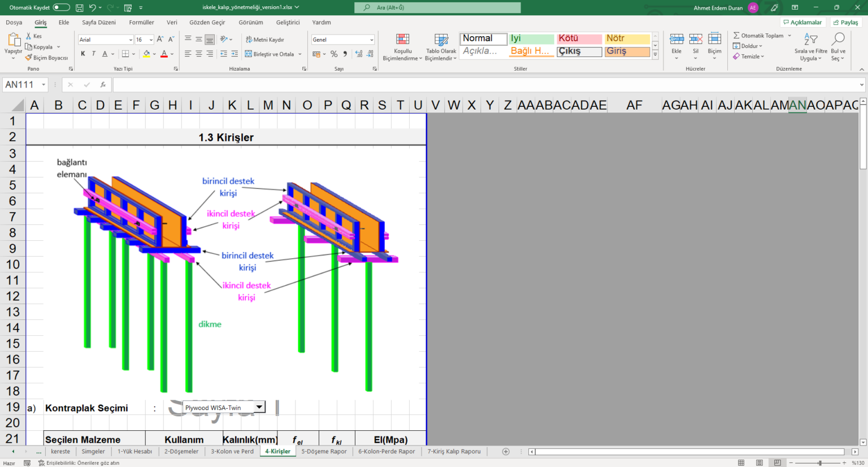Viewport: 868px width, 467px height.
Task: Click the percent style icon
Action: [334, 54]
